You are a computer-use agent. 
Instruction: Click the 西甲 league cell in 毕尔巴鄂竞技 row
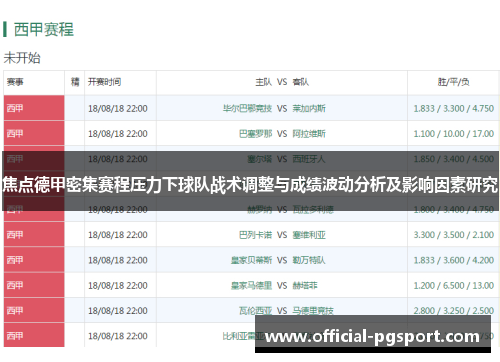34,108
